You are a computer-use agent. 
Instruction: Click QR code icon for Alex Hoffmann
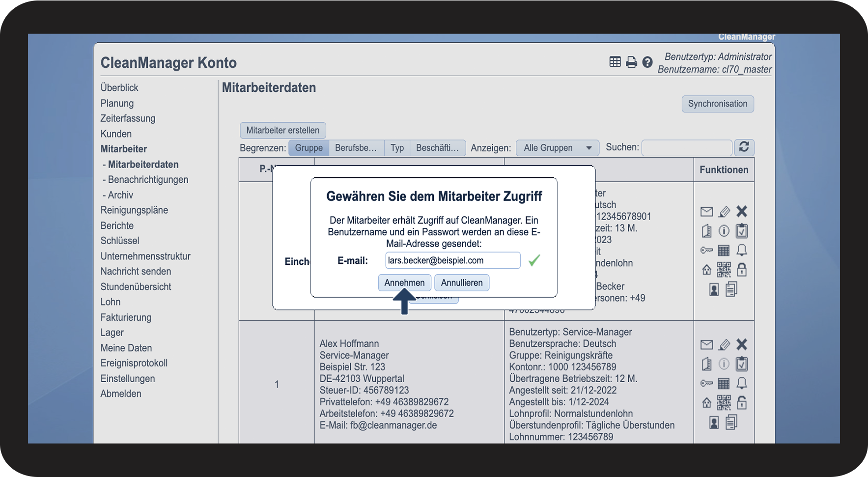click(724, 403)
